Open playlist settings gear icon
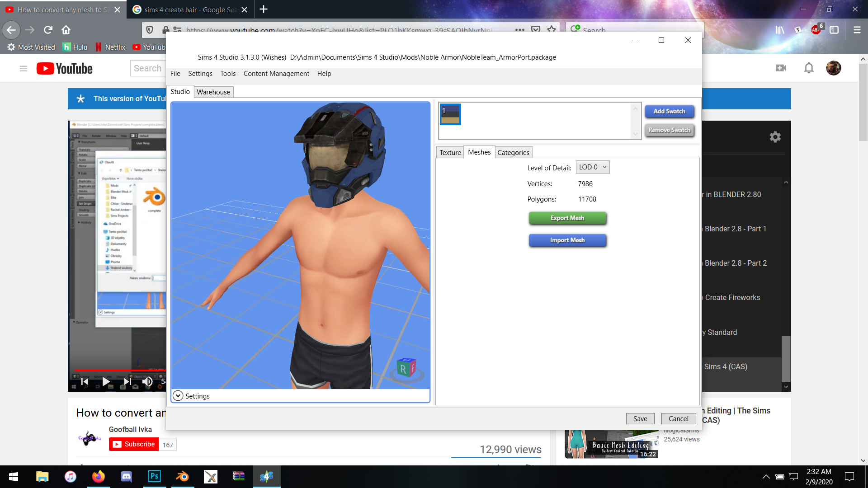The image size is (868, 488). pos(775,137)
